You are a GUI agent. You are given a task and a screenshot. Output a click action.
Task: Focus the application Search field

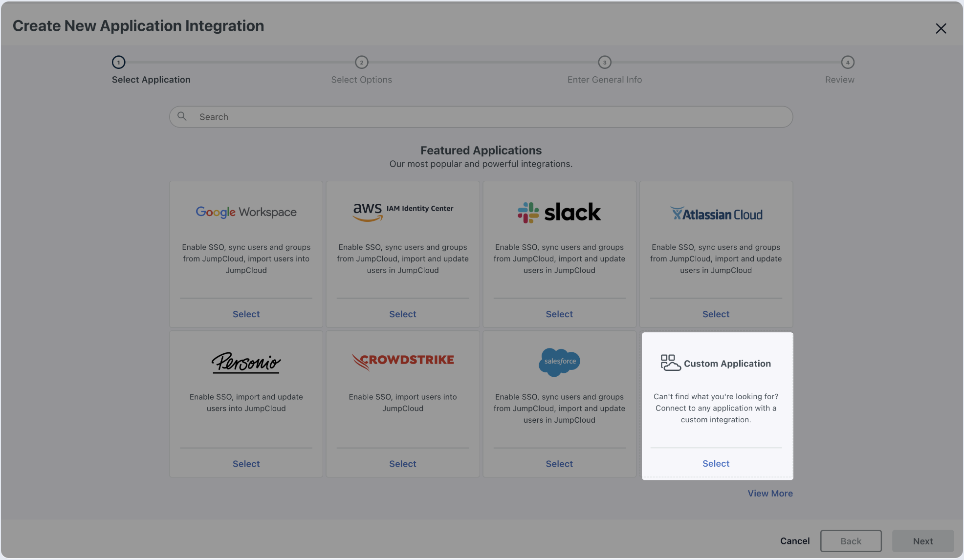point(489,117)
